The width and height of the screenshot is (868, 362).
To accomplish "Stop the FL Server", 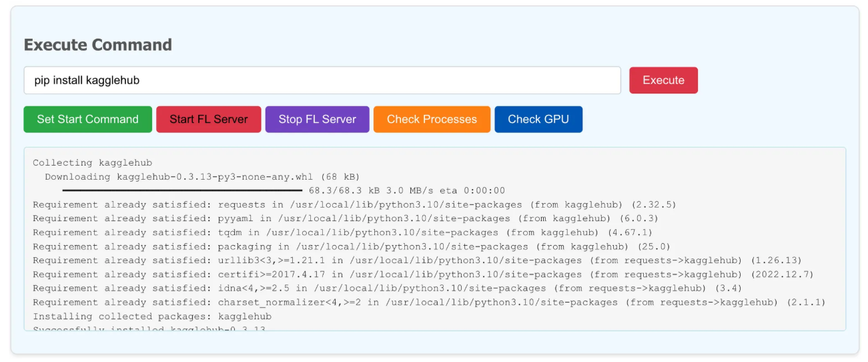I will pyautogui.click(x=317, y=120).
